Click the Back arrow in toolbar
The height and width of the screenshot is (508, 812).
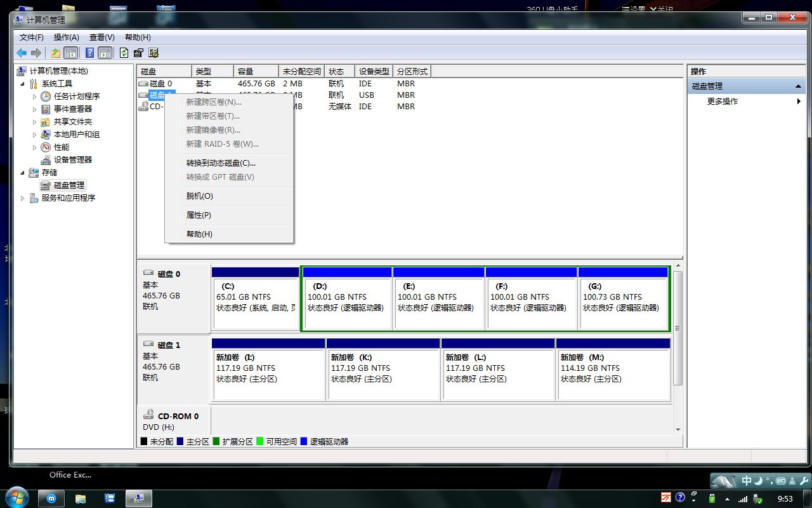pos(22,53)
